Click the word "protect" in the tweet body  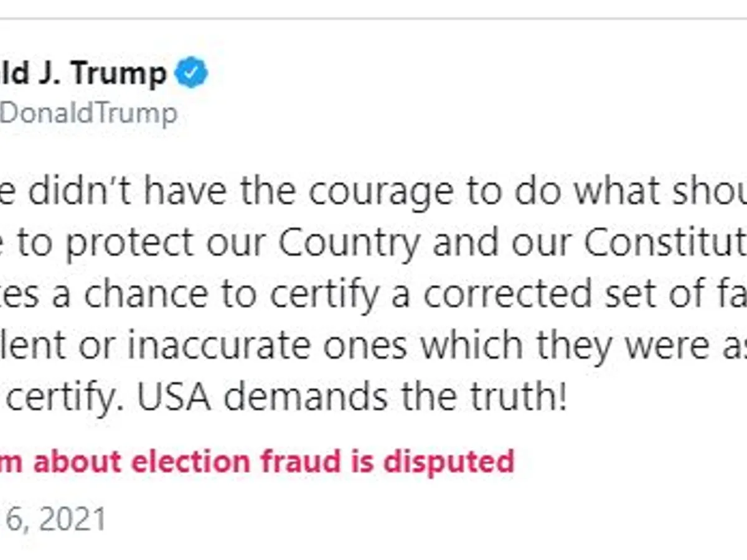pos(129,244)
